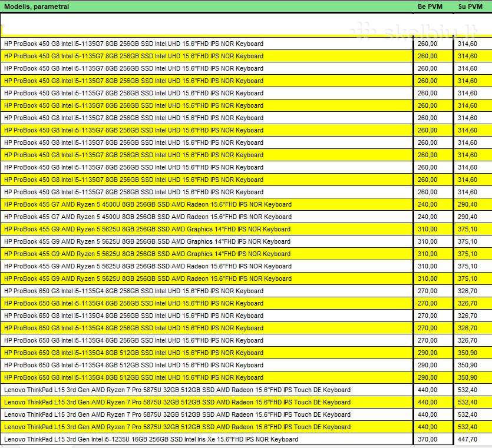Select the 'Su PVM' column header

470,6
